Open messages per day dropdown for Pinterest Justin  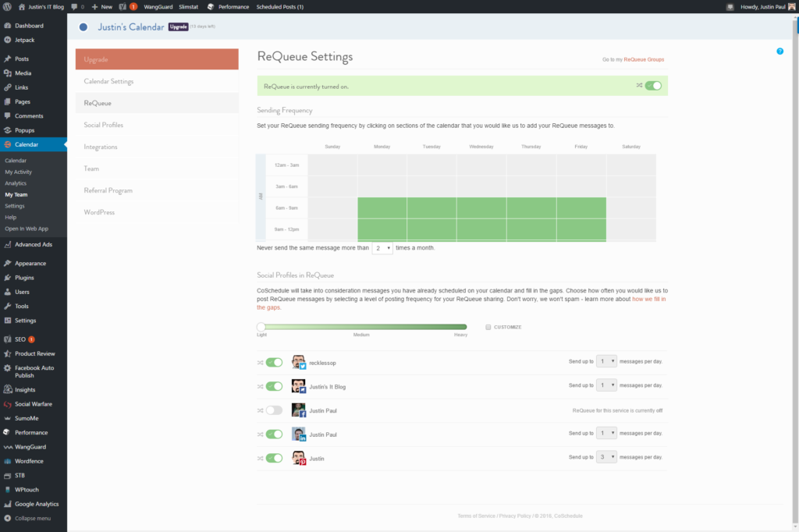[x=606, y=457]
